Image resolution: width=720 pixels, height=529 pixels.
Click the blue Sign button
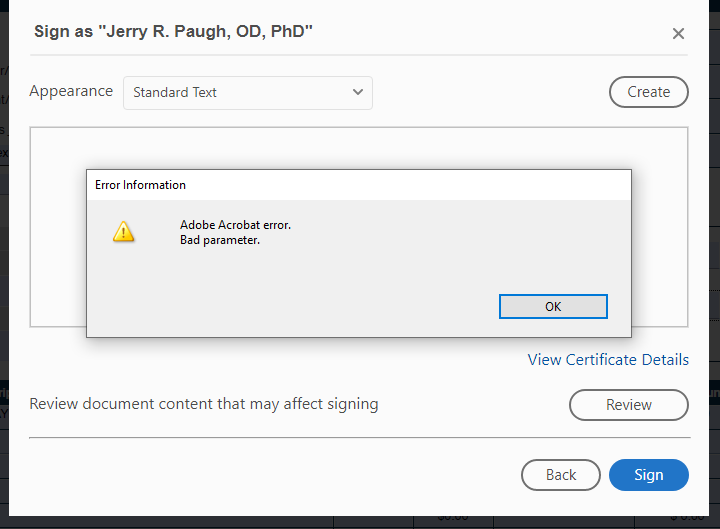(x=648, y=475)
